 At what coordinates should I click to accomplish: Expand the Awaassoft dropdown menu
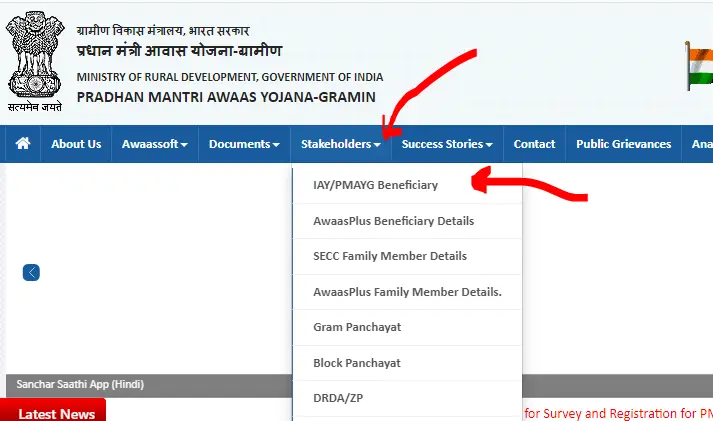[155, 144]
